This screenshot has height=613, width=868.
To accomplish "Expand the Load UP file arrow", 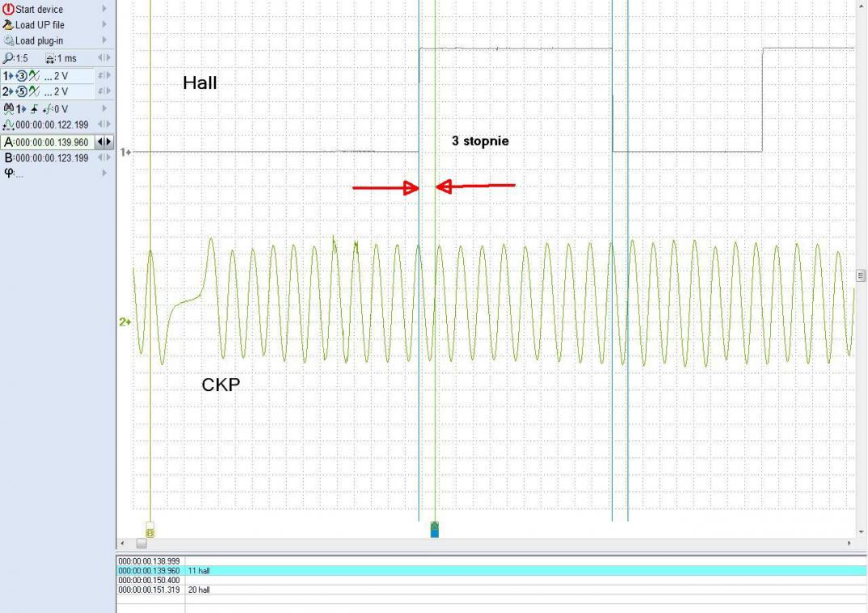I will click(104, 24).
